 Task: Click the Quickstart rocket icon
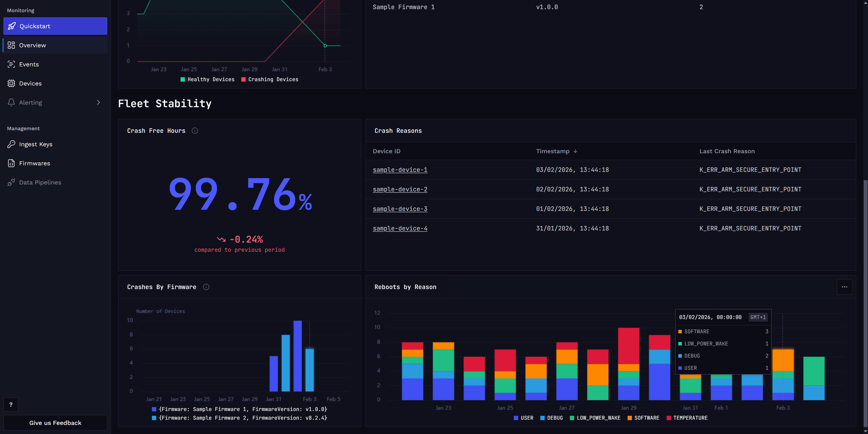tap(12, 26)
